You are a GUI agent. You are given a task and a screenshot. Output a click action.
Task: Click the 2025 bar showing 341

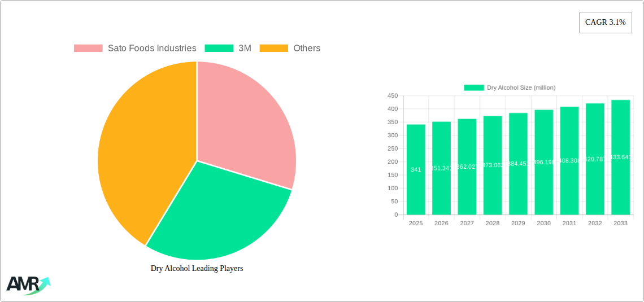(x=416, y=169)
